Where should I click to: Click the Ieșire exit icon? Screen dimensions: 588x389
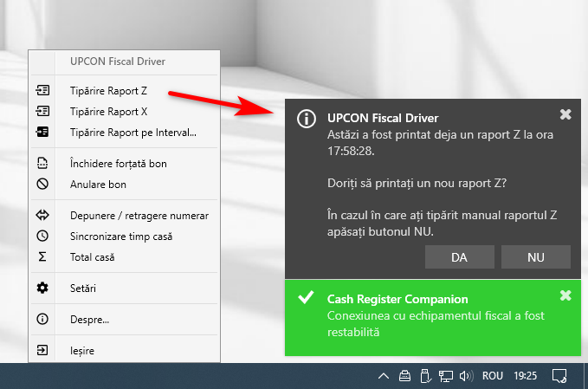[42, 350]
